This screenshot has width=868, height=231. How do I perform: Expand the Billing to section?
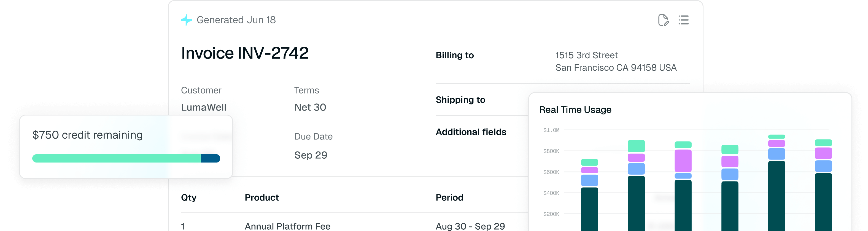[x=455, y=56]
